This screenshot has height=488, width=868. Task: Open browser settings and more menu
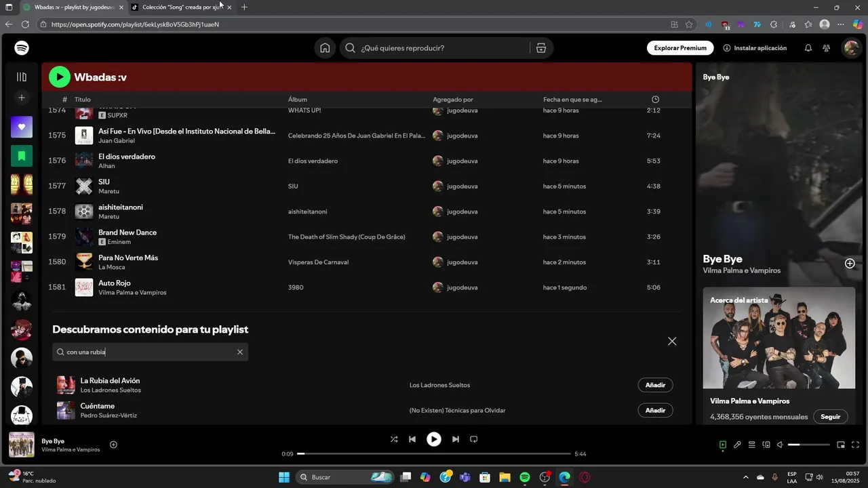click(841, 24)
